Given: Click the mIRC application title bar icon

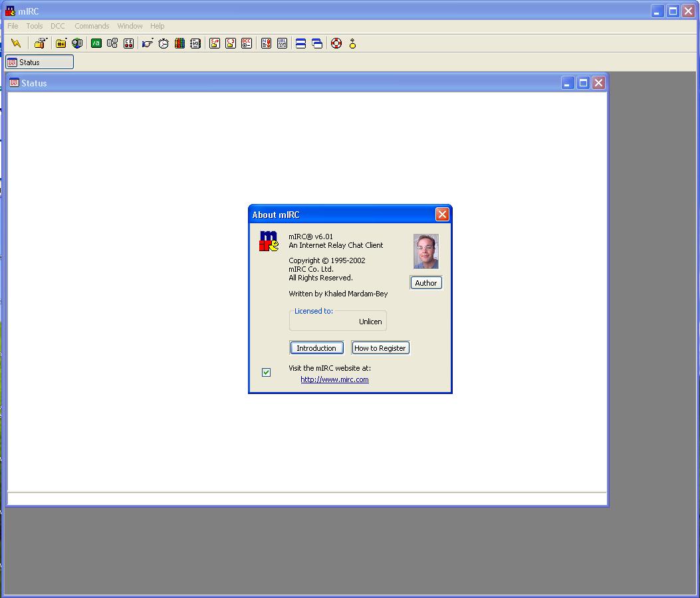Looking at the screenshot, I should point(10,11).
